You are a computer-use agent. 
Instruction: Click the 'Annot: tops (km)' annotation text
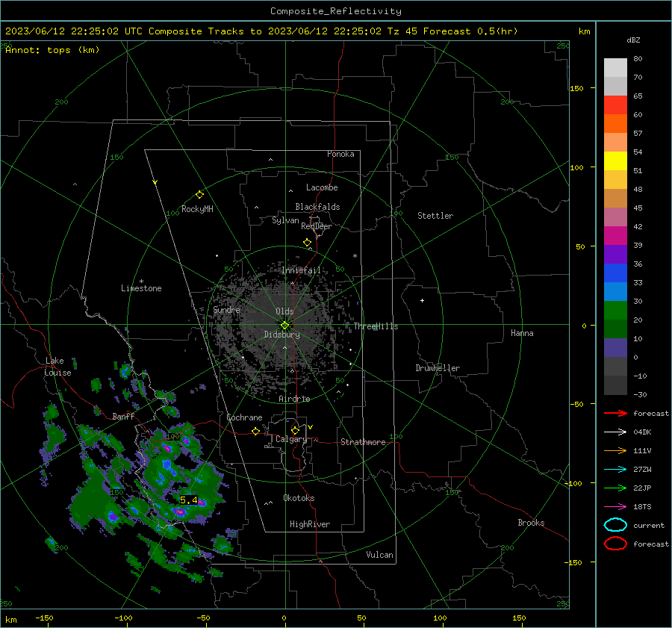pyautogui.click(x=52, y=50)
